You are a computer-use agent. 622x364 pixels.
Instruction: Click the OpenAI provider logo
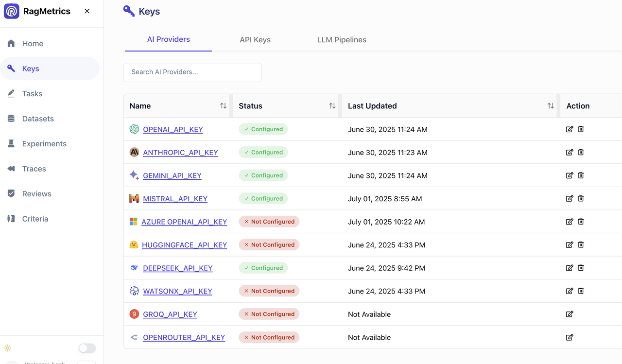pos(134,129)
